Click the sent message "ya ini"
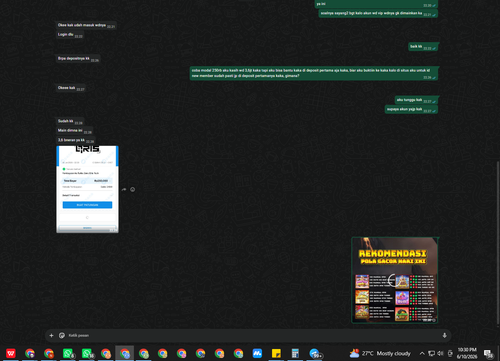Image resolution: width=500 pixels, height=361 pixels. tap(376, 4)
